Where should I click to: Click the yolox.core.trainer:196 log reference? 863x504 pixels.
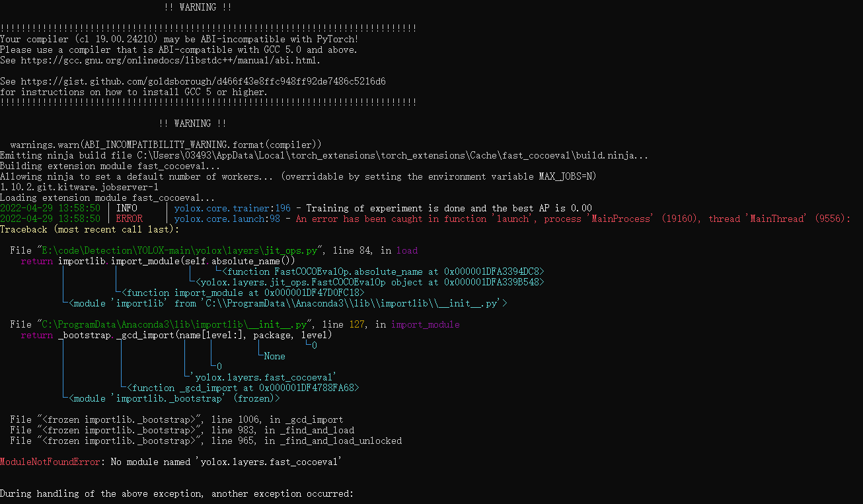(233, 207)
